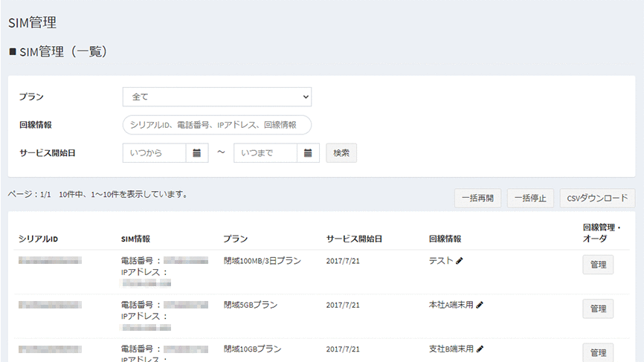Edit the 本社A端末用 line info pencil icon
Image resolution: width=644 pixels, height=362 pixels.
tap(480, 305)
